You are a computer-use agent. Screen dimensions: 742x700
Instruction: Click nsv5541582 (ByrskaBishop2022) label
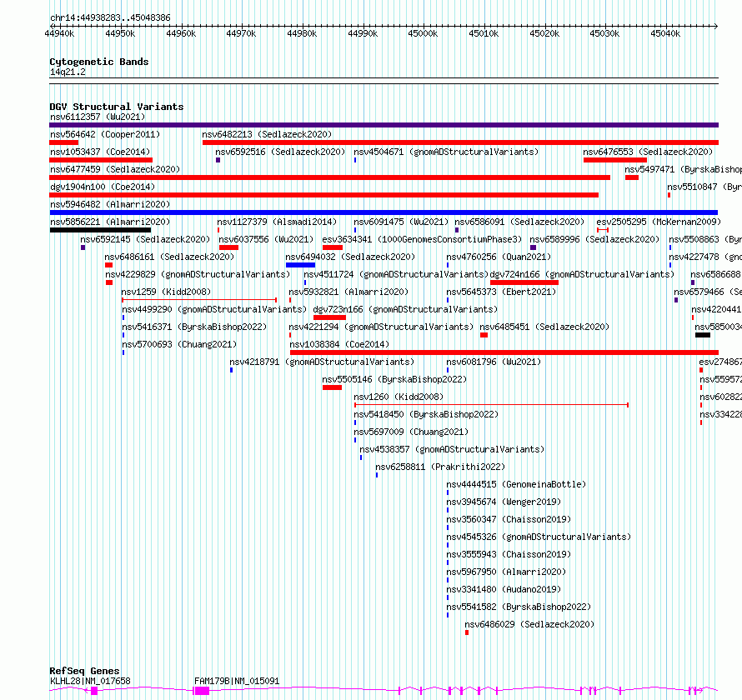pyautogui.click(x=519, y=607)
